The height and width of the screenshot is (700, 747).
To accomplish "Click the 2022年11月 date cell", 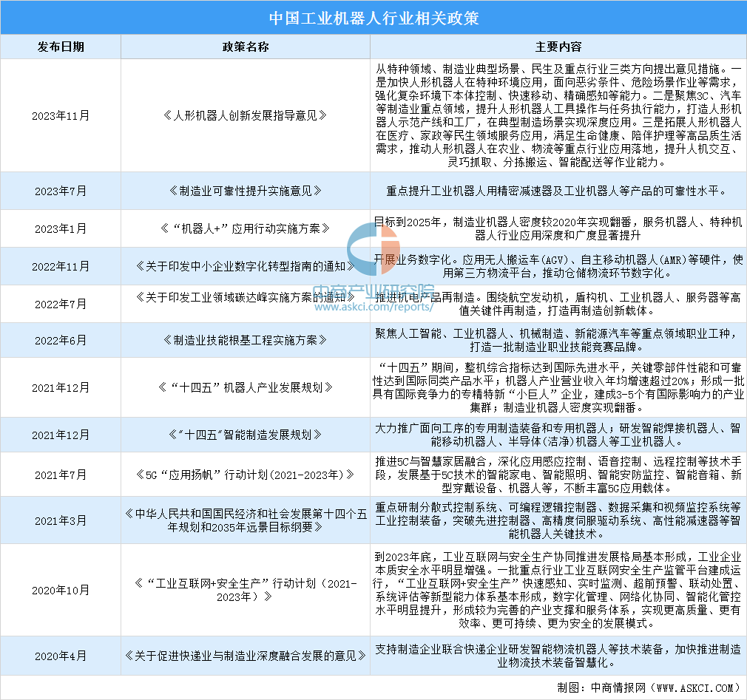I will pyautogui.click(x=61, y=265).
